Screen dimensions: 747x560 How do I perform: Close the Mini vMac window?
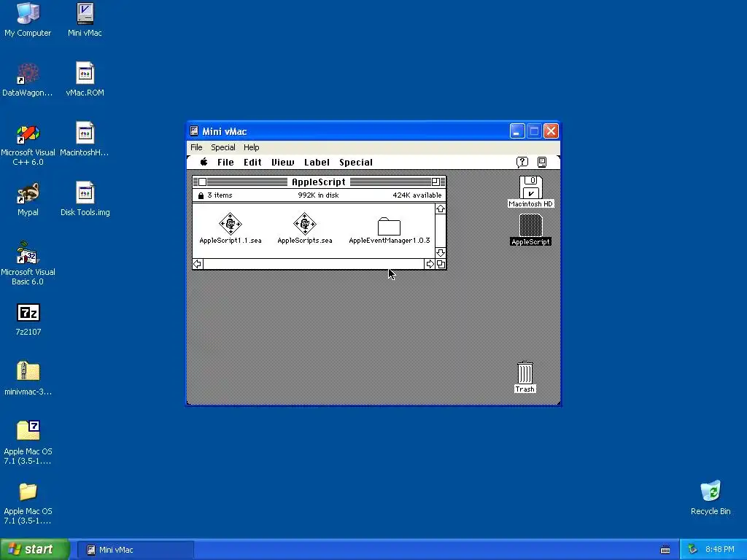pyautogui.click(x=551, y=131)
